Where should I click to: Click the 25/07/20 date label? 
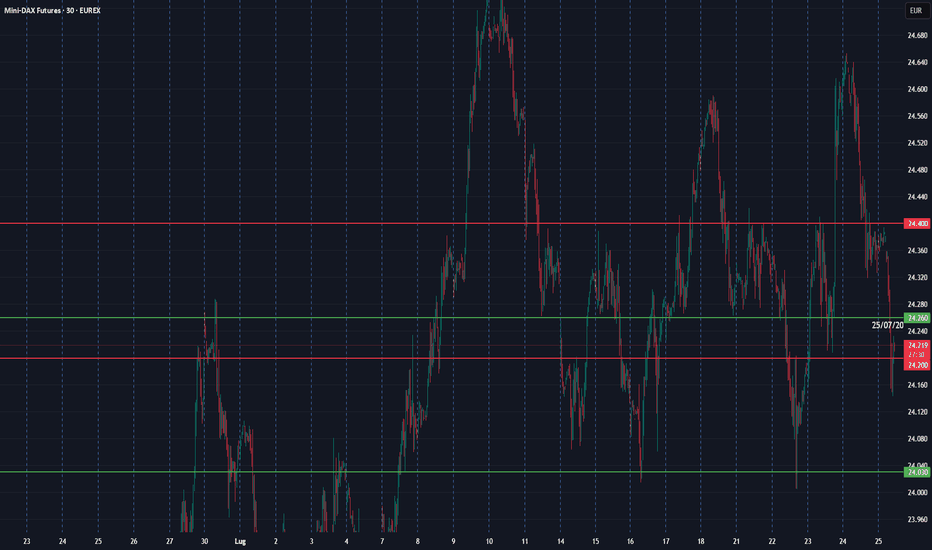pyautogui.click(x=887, y=325)
